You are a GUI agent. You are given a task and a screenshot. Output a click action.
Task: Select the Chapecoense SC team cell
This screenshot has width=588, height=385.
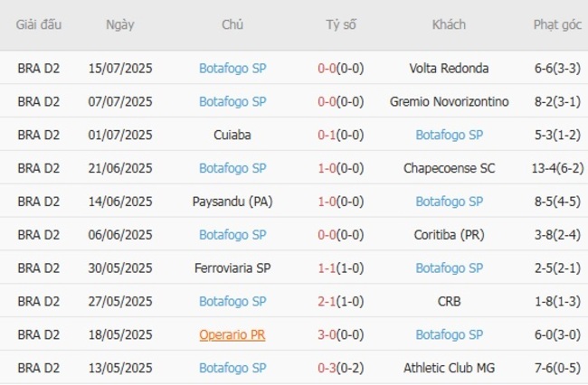449,168
